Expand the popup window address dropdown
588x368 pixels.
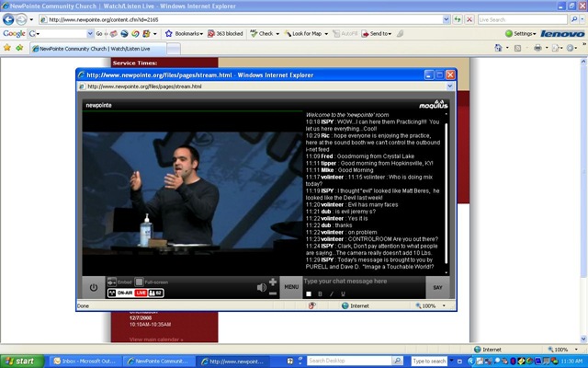click(x=450, y=86)
